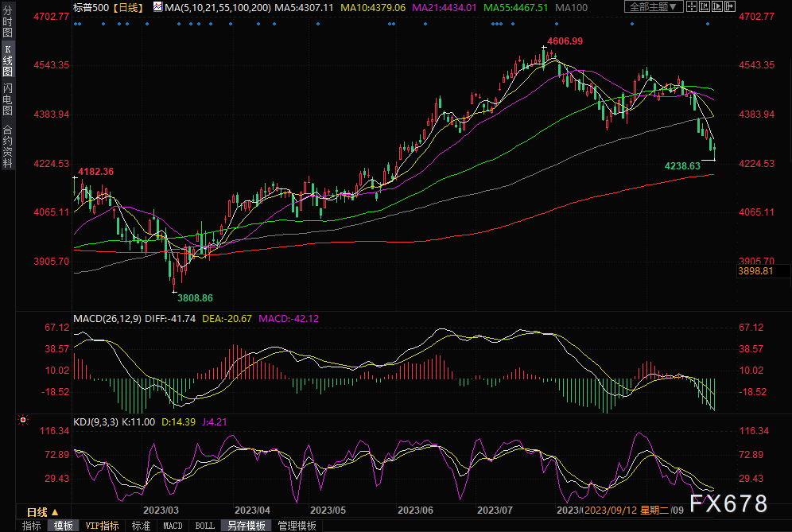This screenshot has width=792, height=532.
Task: Click the MA10:4379.06 value
Action: pos(373,8)
